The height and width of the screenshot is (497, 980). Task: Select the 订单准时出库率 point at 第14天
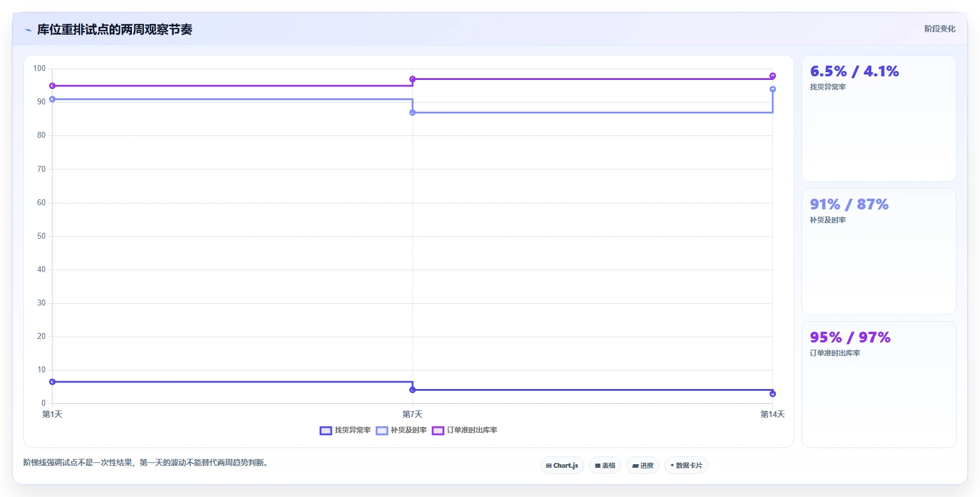coord(773,76)
